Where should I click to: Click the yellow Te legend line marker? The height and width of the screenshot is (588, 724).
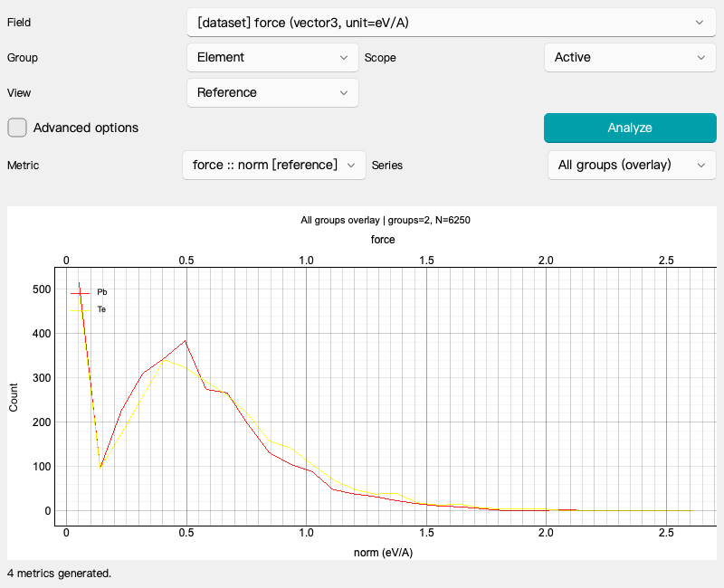click(80, 310)
